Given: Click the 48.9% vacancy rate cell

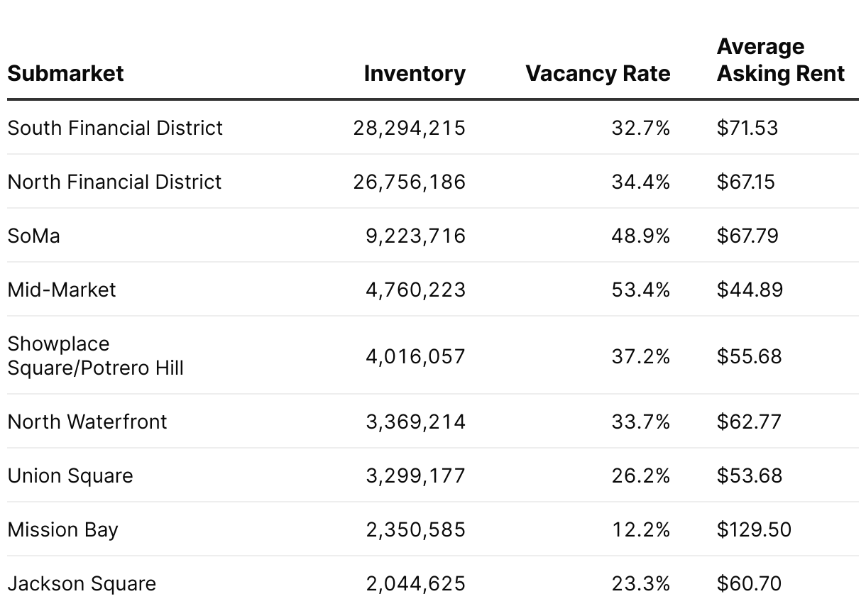Looking at the screenshot, I should coord(641,236).
